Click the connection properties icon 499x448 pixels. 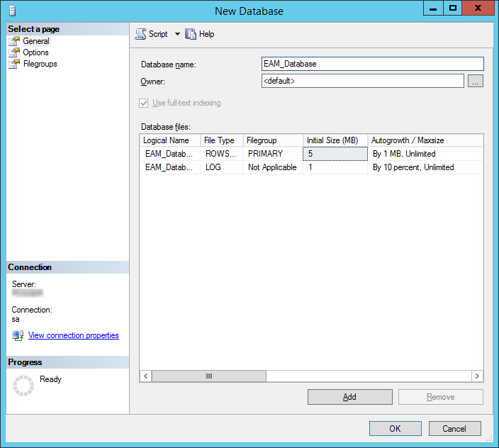(x=18, y=335)
